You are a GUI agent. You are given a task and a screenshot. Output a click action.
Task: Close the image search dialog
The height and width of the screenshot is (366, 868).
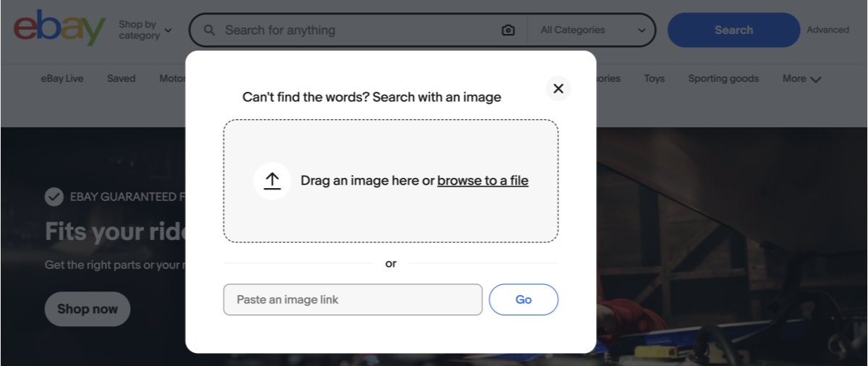click(558, 88)
